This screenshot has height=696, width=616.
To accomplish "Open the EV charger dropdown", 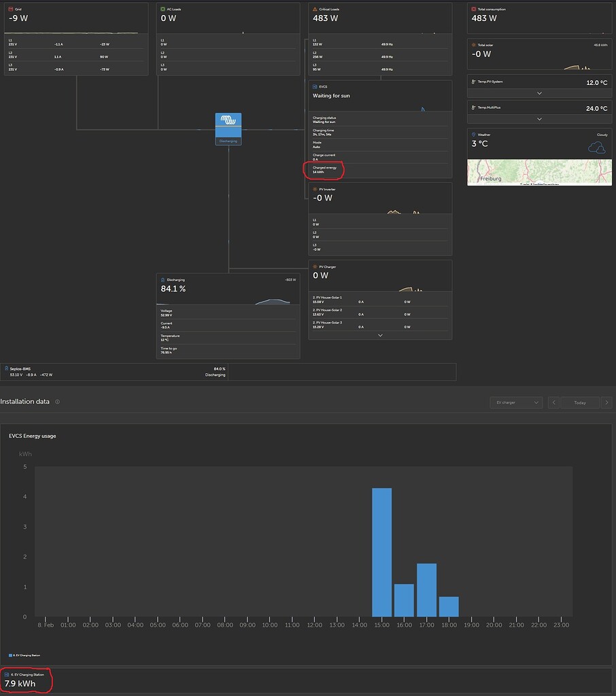I will tap(515, 402).
